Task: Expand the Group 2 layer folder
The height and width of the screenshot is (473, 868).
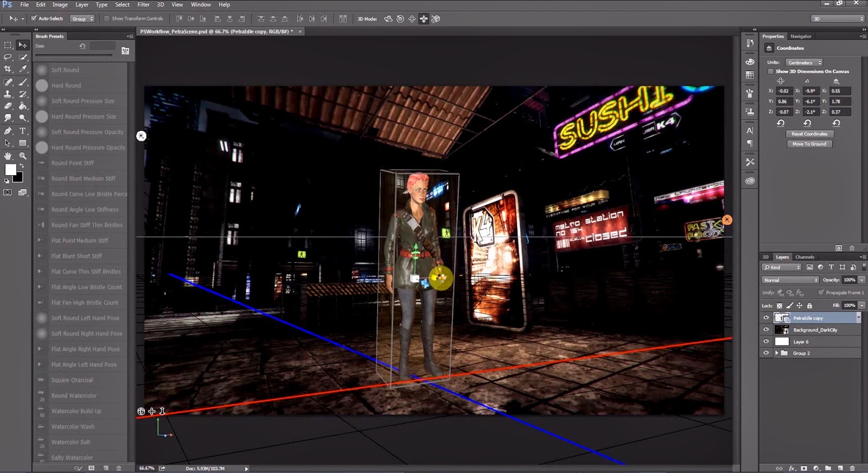Action: (x=777, y=353)
